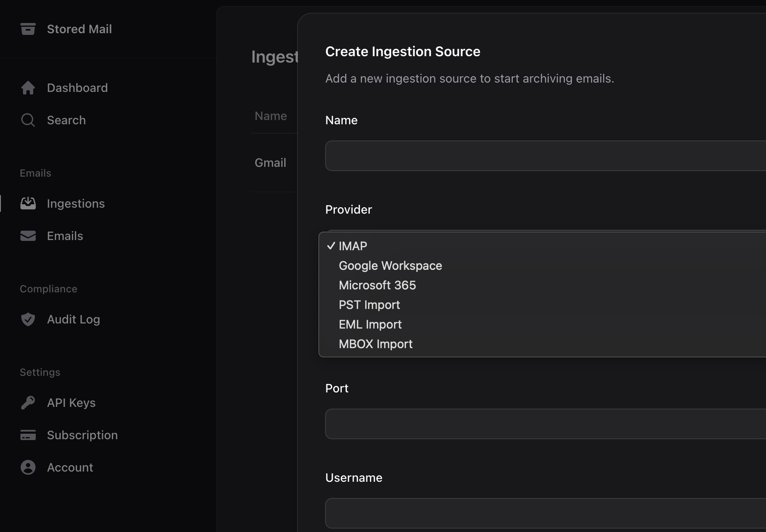766x532 pixels.
Task: Click the API Keys key icon
Action: [x=28, y=403]
